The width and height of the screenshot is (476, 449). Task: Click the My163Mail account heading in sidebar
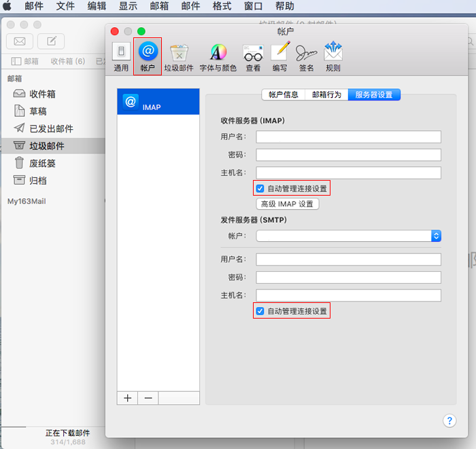click(27, 201)
